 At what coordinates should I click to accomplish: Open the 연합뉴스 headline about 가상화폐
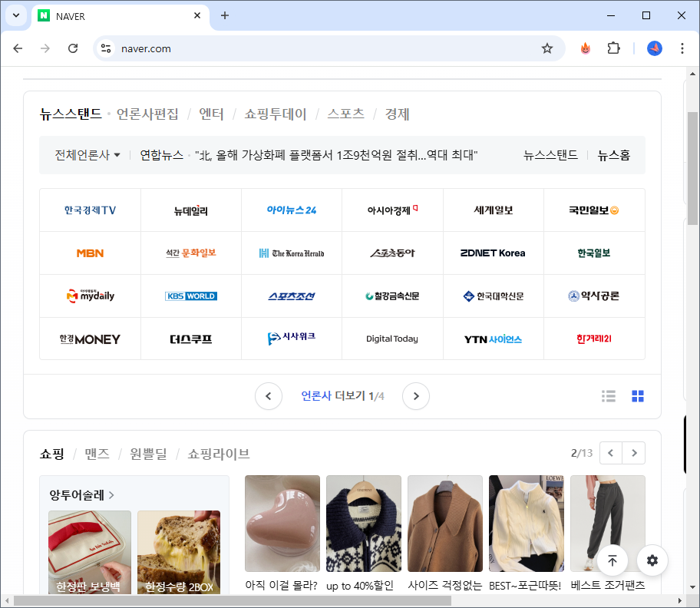click(336, 155)
